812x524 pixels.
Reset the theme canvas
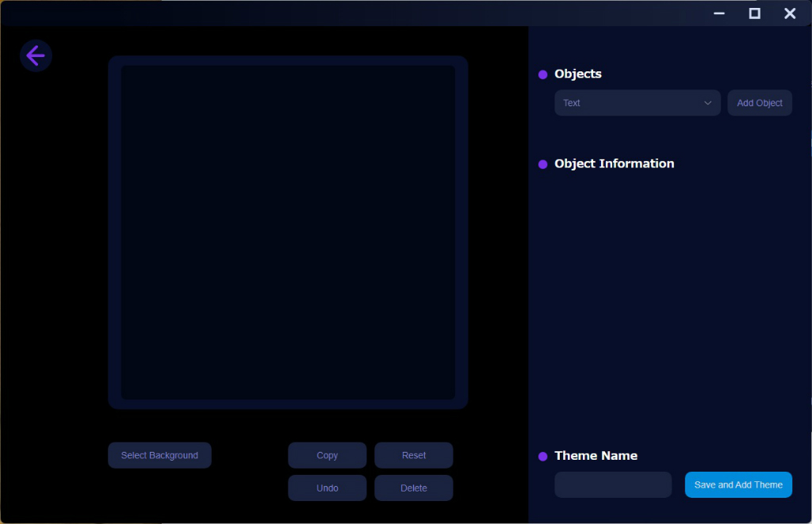pyautogui.click(x=414, y=455)
